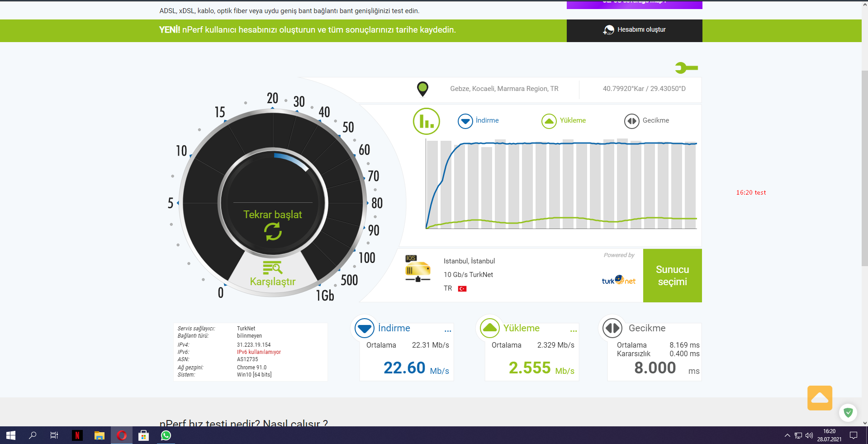The width and height of the screenshot is (868, 444).
Task: Toggle the Gecikme latency series in graph
Action: point(646,121)
